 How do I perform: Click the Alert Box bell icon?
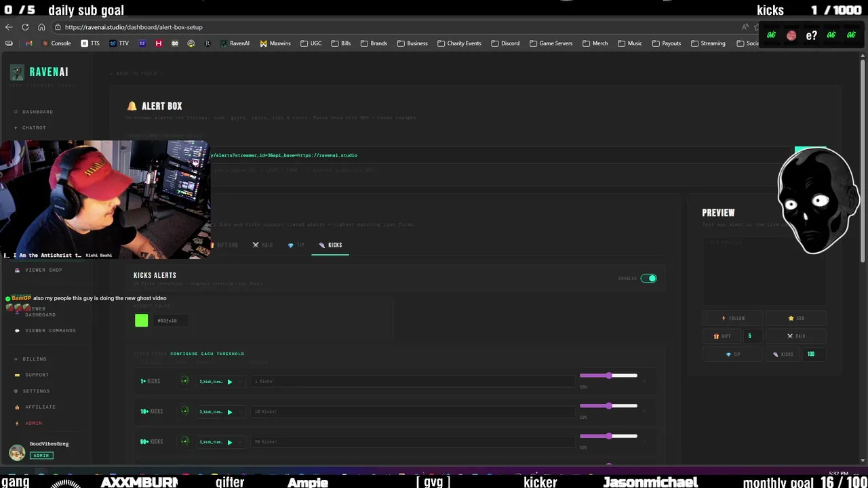tap(132, 106)
